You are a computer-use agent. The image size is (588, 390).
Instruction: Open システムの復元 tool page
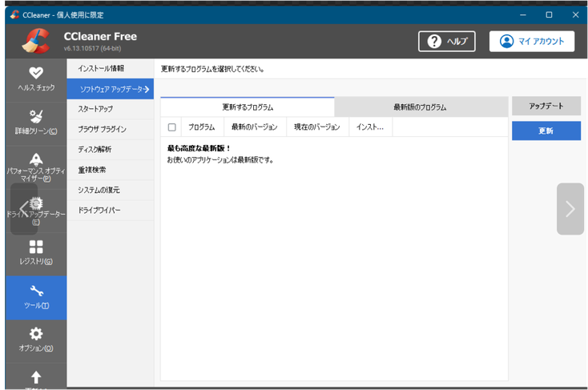(111, 190)
